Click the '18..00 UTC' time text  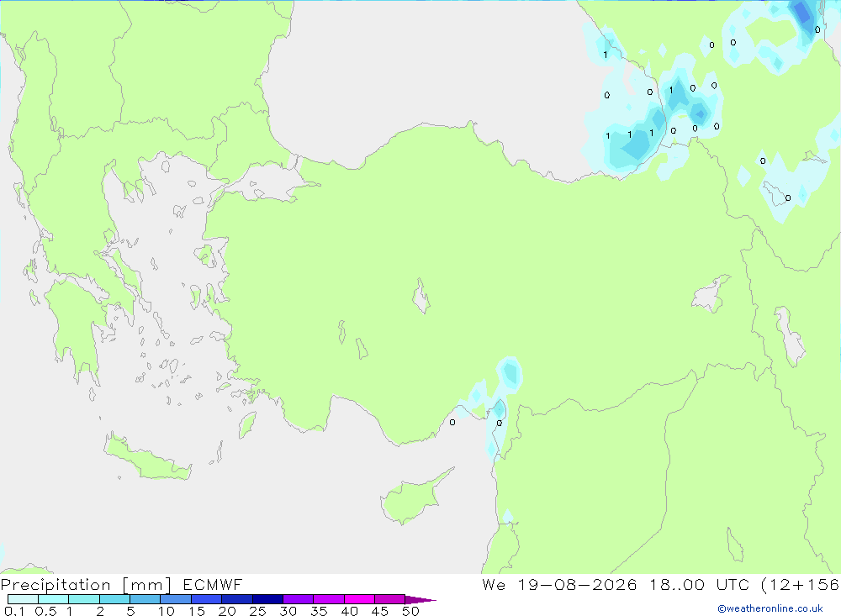coord(699,584)
